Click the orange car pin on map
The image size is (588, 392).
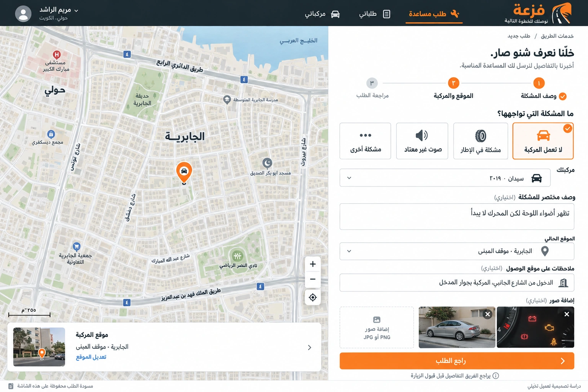[184, 172]
